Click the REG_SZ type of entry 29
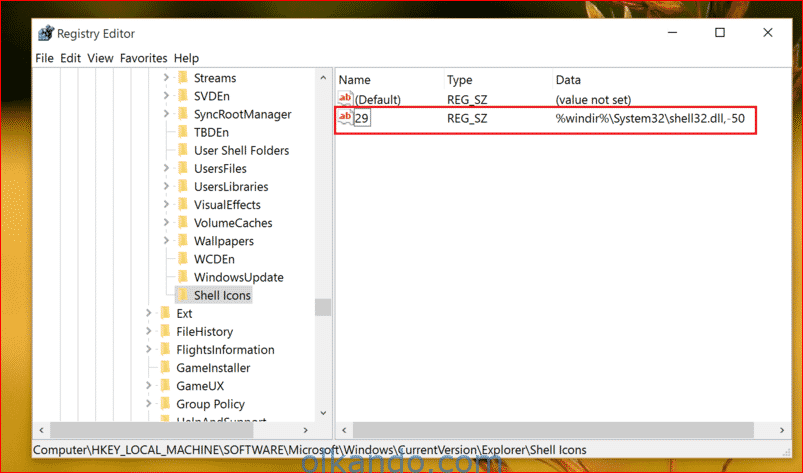The image size is (803, 473). [x=467, y=118]
